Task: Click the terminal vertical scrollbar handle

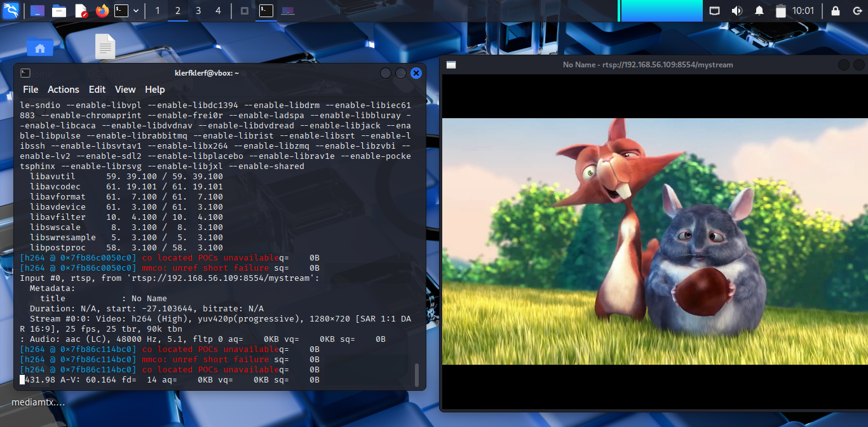Action: 417,375
